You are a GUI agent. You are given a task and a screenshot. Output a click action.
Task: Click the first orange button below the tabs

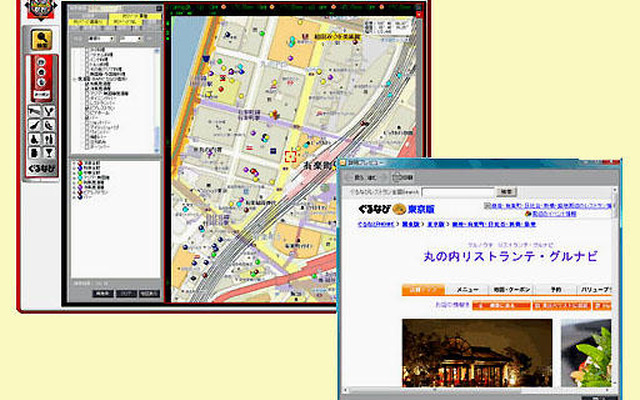(501, 305)
